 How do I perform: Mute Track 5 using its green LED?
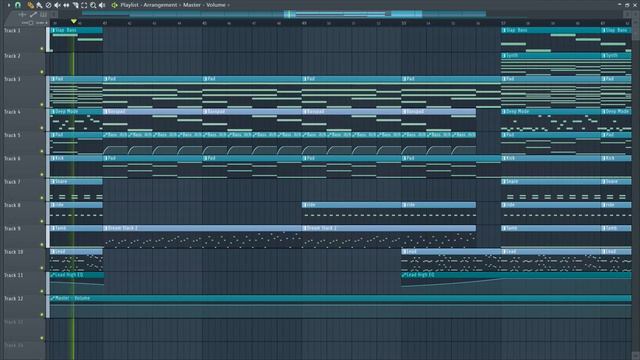coord(42,151)
